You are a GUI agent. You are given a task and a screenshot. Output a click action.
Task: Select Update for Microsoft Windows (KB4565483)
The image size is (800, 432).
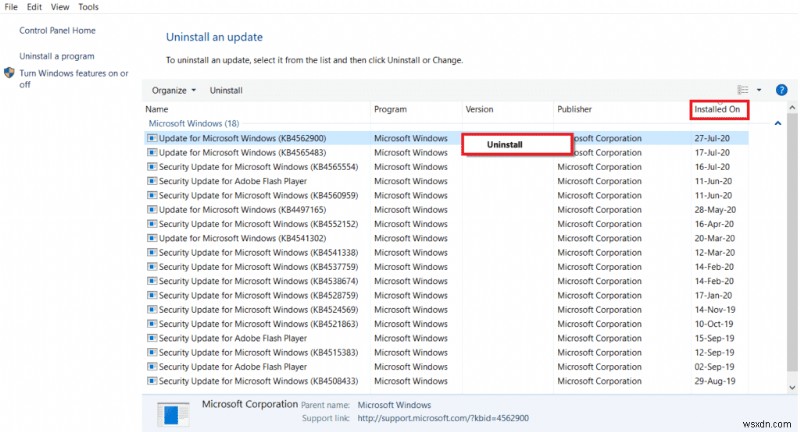click(x=242, y=153)
